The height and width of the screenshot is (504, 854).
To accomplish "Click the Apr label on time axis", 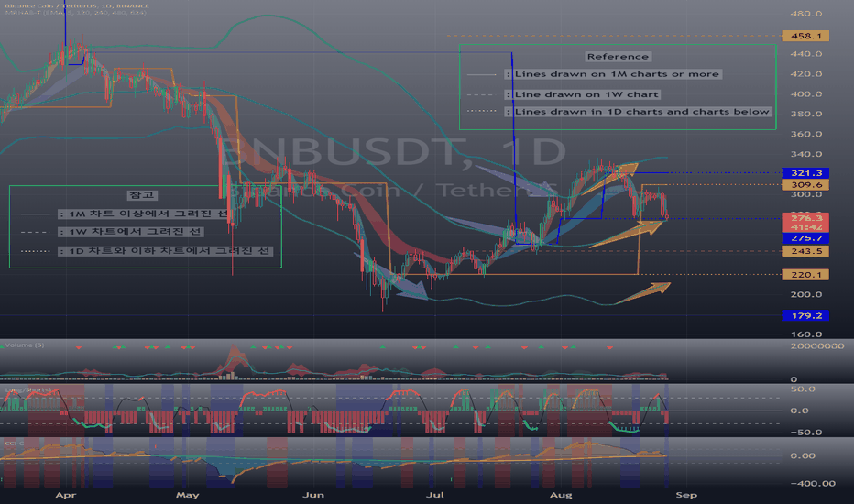I will 66,495.
